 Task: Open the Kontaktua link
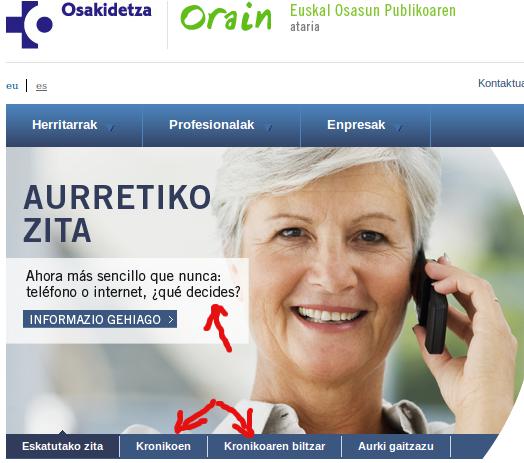501,83
